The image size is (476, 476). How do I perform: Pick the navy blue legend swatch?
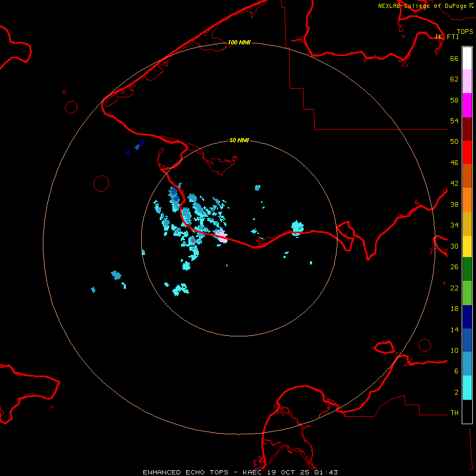[x=467, y=317]
